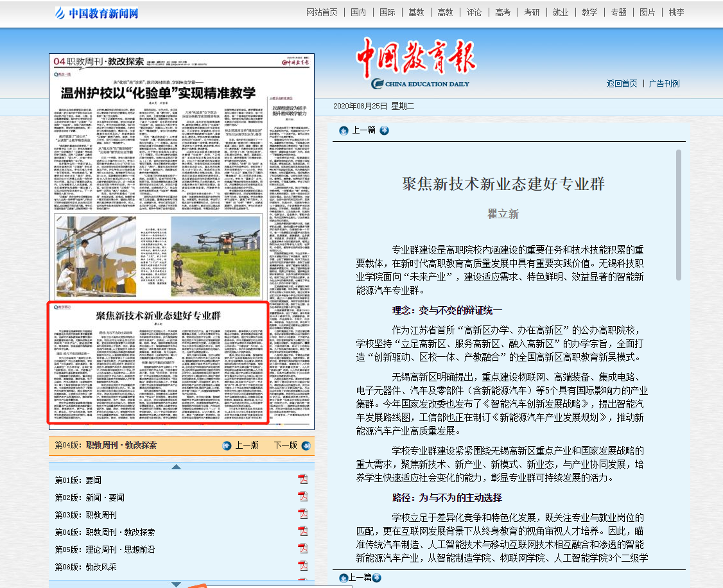Click the 上一版 up arrow icon

coord(227,445)
